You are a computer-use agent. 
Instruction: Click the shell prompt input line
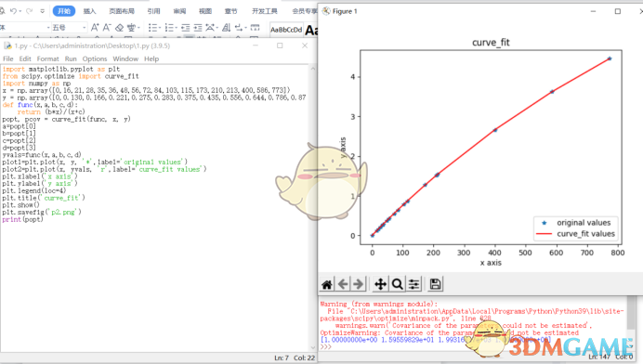click(x=472, y=346)
